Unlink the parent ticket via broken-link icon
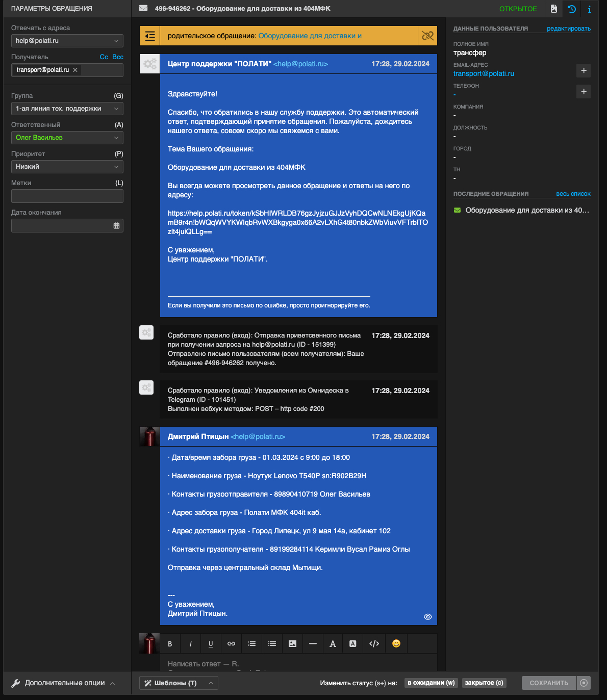Image resolution: width=607 pixels, height=700 pixels. click(x=427, y=36)
